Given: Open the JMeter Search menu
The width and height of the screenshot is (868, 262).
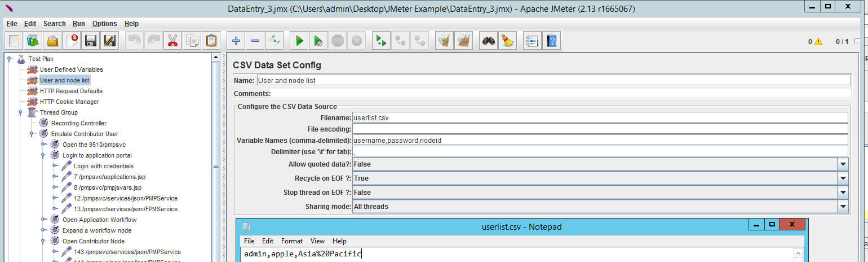Looking at the screenshot, I should [x=55, y=24].
